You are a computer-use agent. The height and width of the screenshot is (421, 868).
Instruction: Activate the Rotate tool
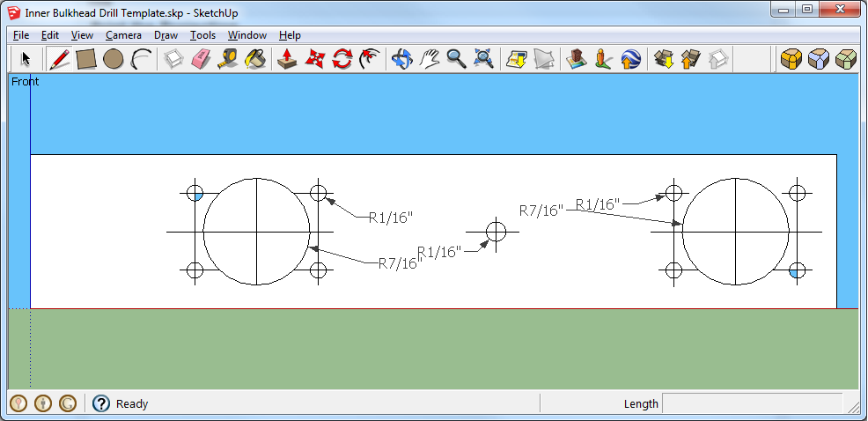[342, 59]
